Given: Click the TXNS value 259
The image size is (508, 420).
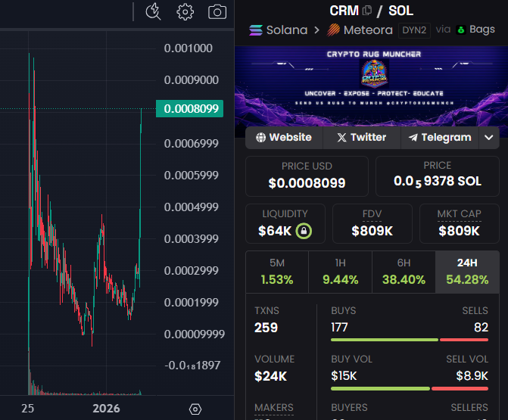Looking at the screenshot, I should click(x=266, y=328).
